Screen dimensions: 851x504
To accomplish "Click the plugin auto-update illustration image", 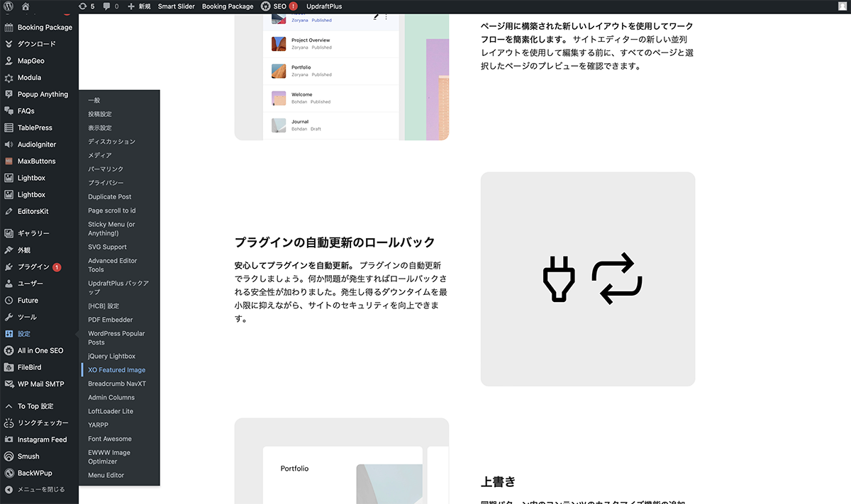I will pyautogui.click(x=587, y=279).
